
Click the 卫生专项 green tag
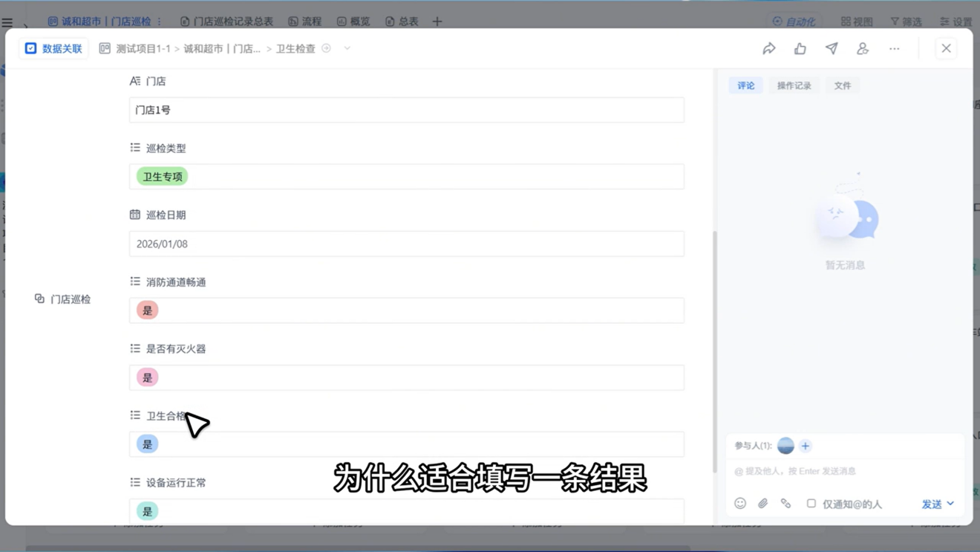pos(162,177)
